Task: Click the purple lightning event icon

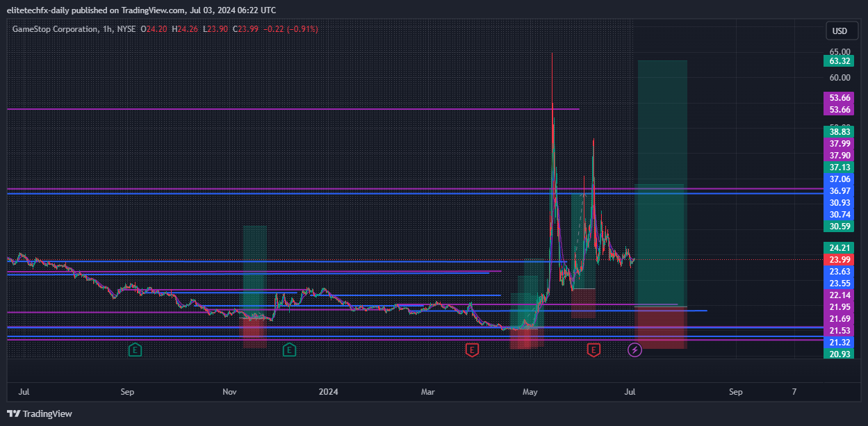Action: [634, 350]
